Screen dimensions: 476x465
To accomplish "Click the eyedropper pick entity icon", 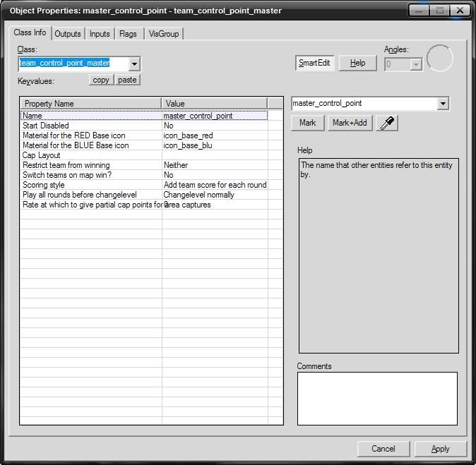I will 387,123.
